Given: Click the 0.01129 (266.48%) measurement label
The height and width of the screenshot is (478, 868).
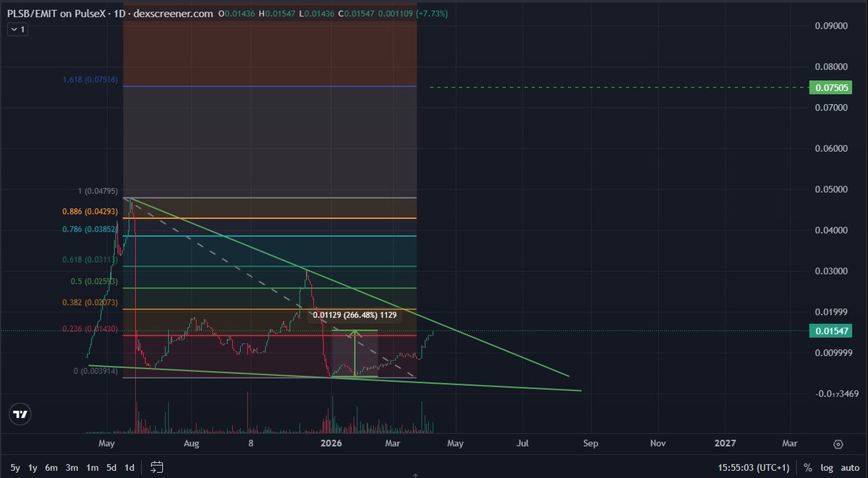Looking at the screenshot, I should pyautogui.click(x=355, y=315).
